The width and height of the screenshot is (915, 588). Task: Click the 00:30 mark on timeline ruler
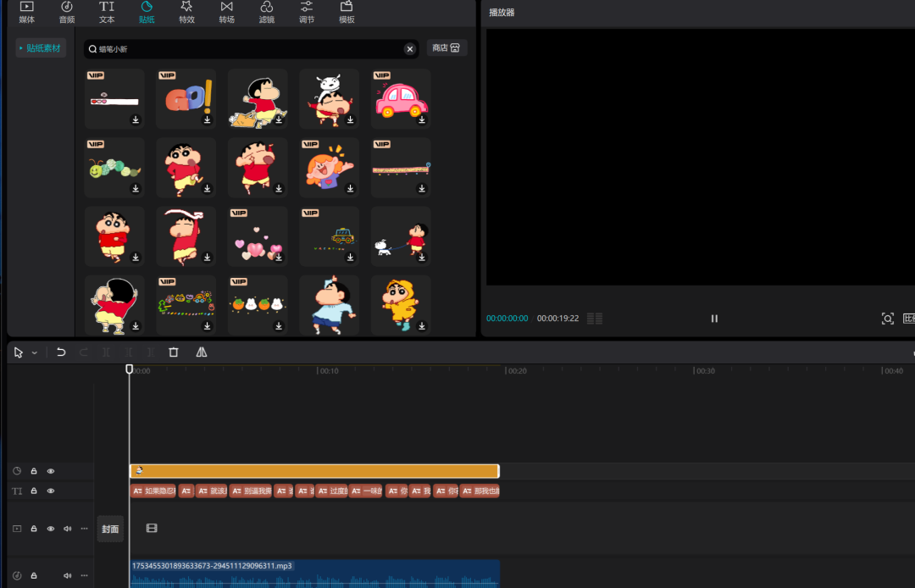tap(705, 371)
